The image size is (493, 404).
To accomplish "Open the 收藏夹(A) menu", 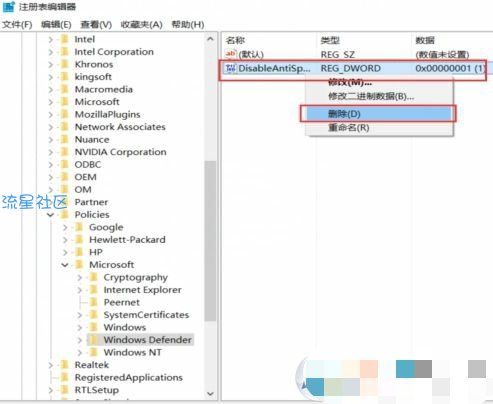I will pyautogui.click(x=142, y=24).
